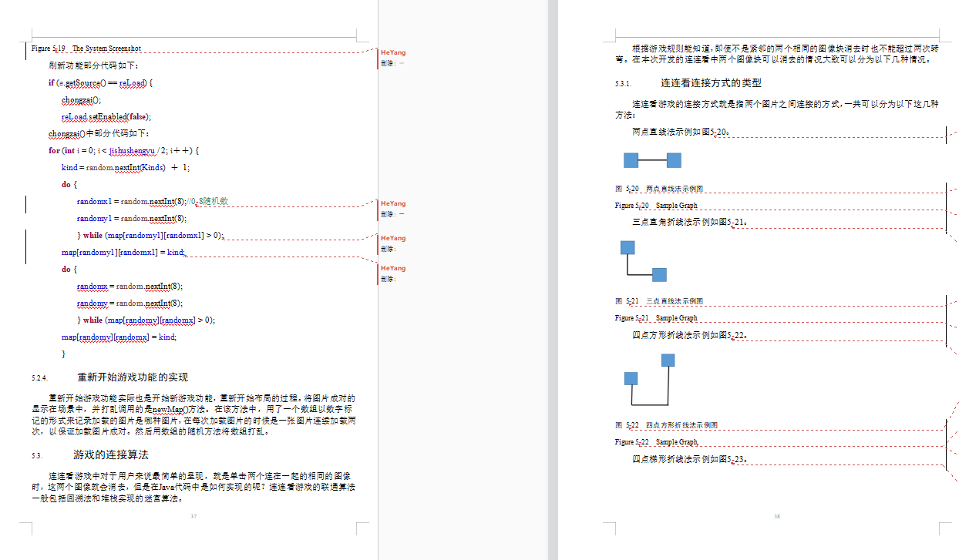Click the connector line between Figure 5-20 squares

click(x=652, y=160)
